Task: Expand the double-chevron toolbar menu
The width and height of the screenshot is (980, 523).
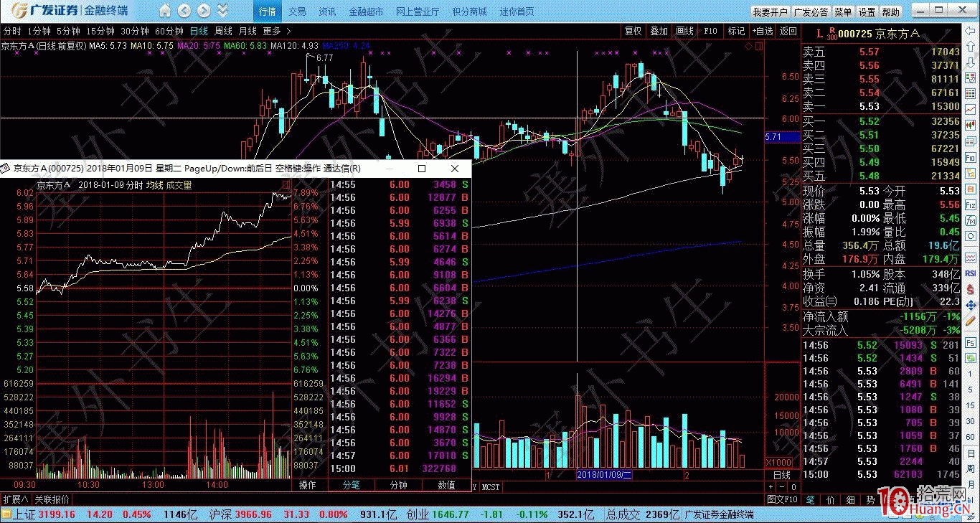Action: click(223, 11)
